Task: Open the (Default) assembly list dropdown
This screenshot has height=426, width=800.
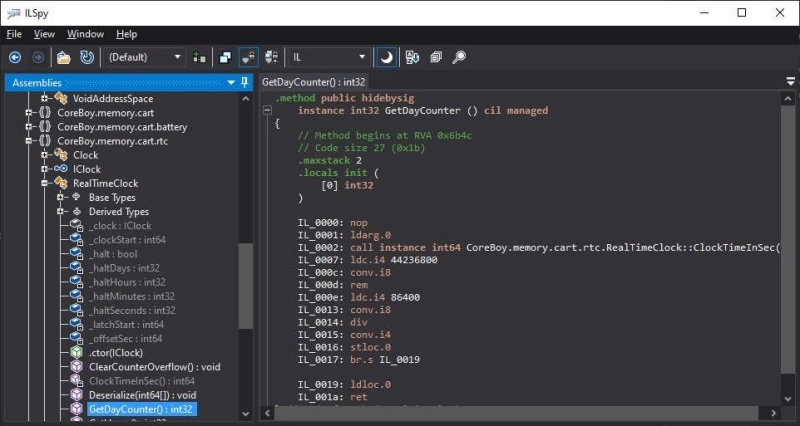Action: (144, 57)
